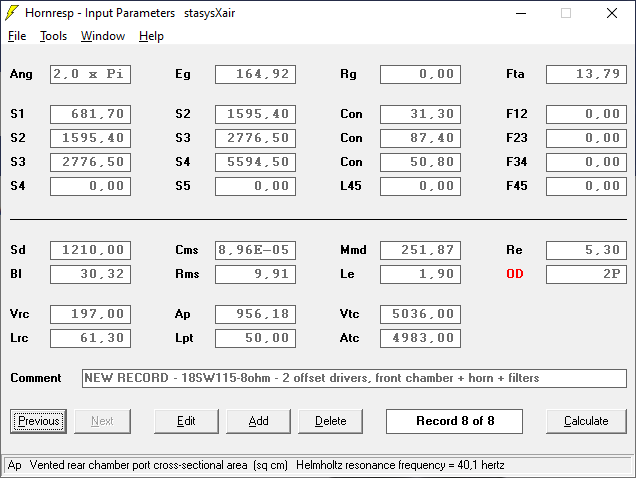Image resolution: width=636 pixels, height=478 pixels.
Task: Select the Eg value field
Action: (x=256, y=74)
